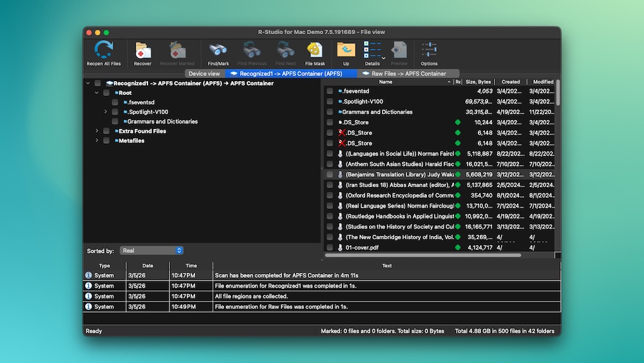The width and height of the screenshot is (644, 363).
Task: Switch to the Device view tab
Action: click(204, 74)
